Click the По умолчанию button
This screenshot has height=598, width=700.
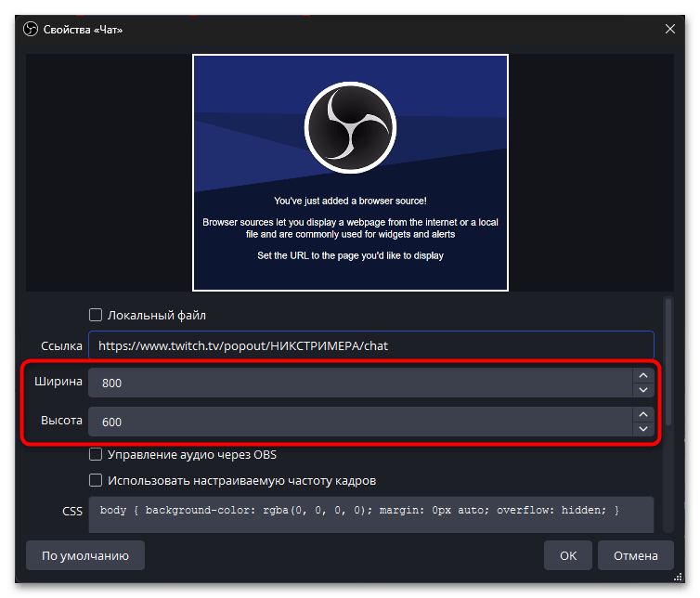coord(85,555)
